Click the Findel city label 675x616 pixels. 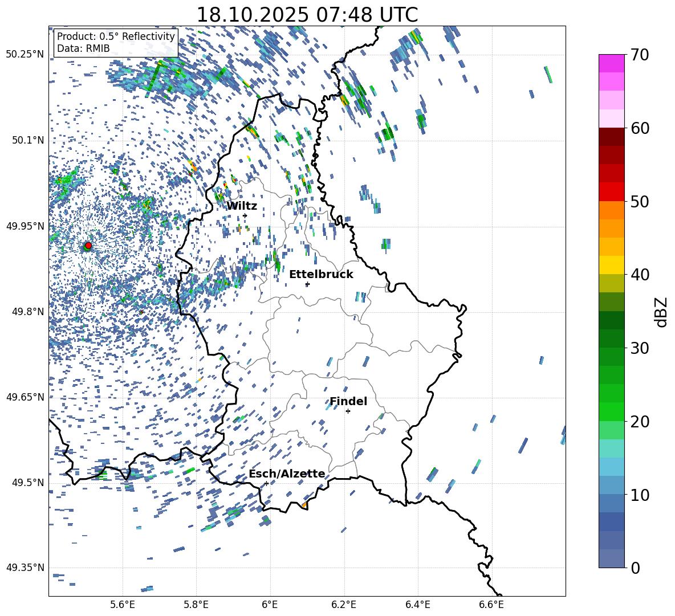pos(348,401)
